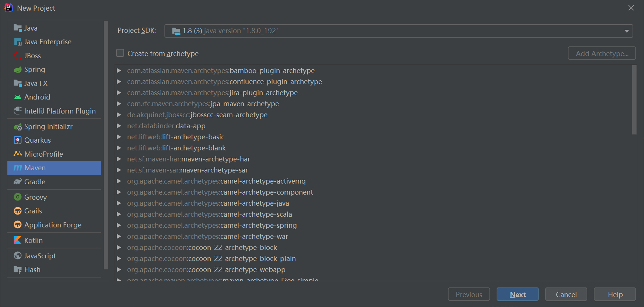Click the Project SDK field text
Viewport: 644px width, 307px height.
click(231, 31)
